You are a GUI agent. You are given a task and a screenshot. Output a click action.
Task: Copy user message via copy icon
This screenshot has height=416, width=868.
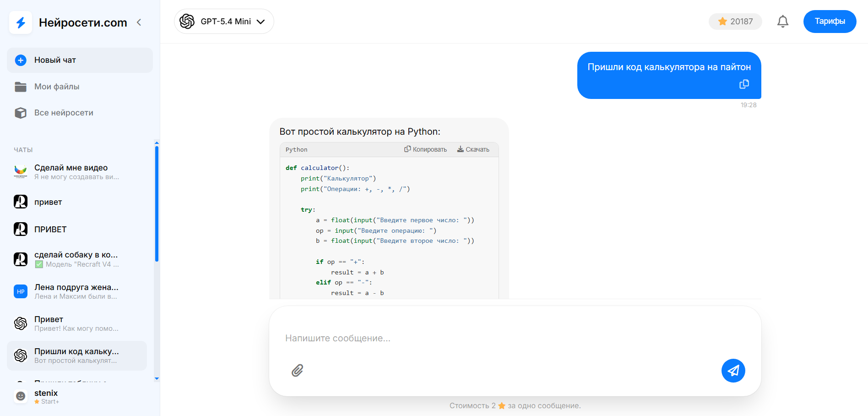coord(744,84)
